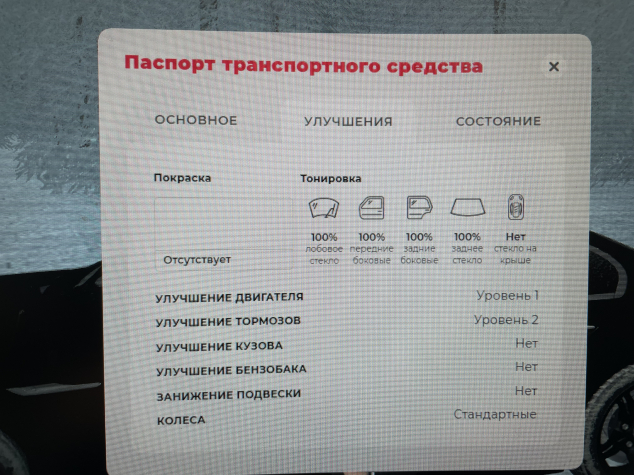Screen dimensions: 634x475
Task: Click 100% above лобовое стекло
Action: coord(324,237)
